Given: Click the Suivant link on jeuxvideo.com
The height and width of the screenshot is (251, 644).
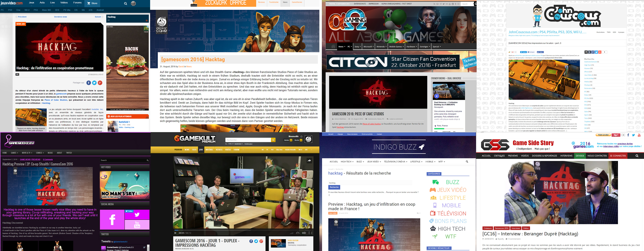Looking at the screenshot, I should coord(99,17).
